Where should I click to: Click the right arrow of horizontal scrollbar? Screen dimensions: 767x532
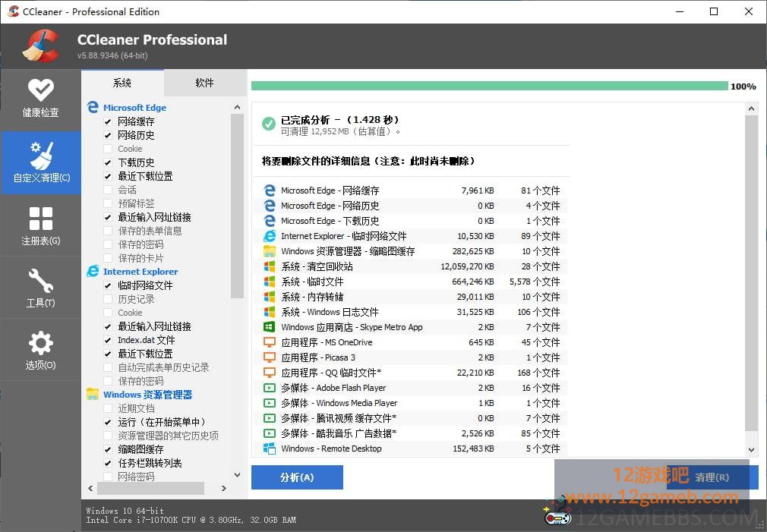tap(224, 488)
